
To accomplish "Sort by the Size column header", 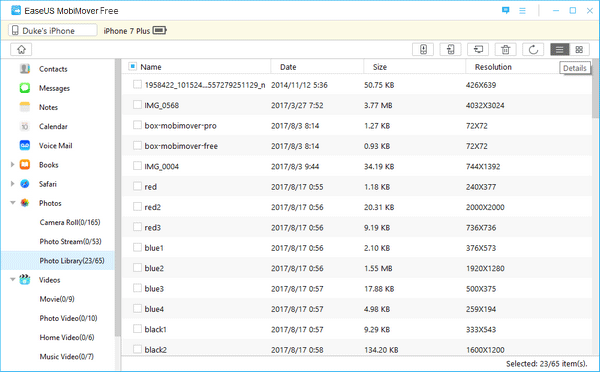I will coord(414,67).
